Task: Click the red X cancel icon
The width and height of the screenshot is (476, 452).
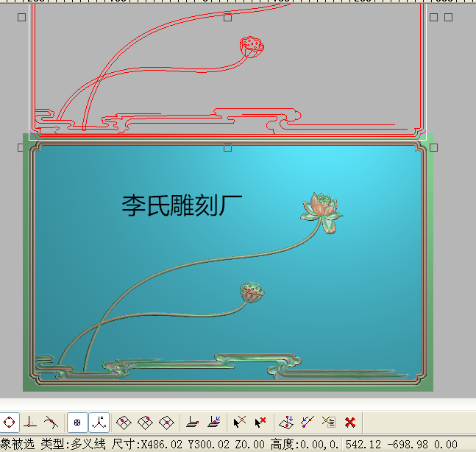Action: point(350,423)
